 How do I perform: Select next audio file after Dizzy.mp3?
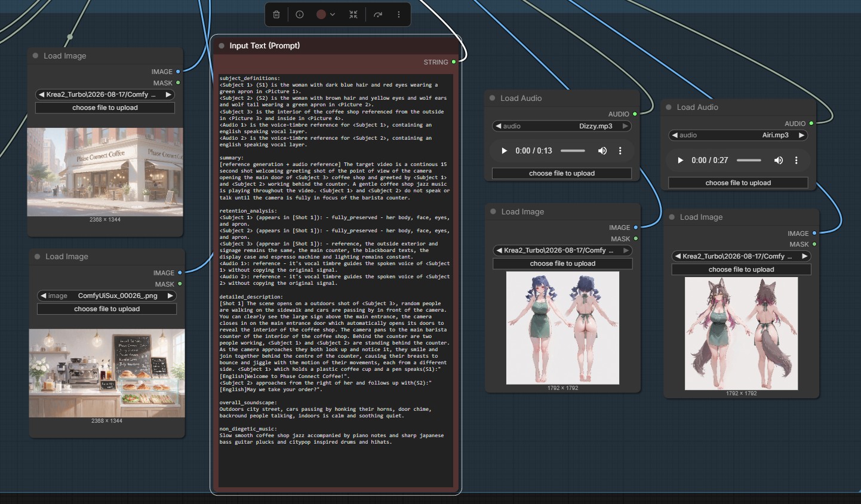(x=625, y=126)
